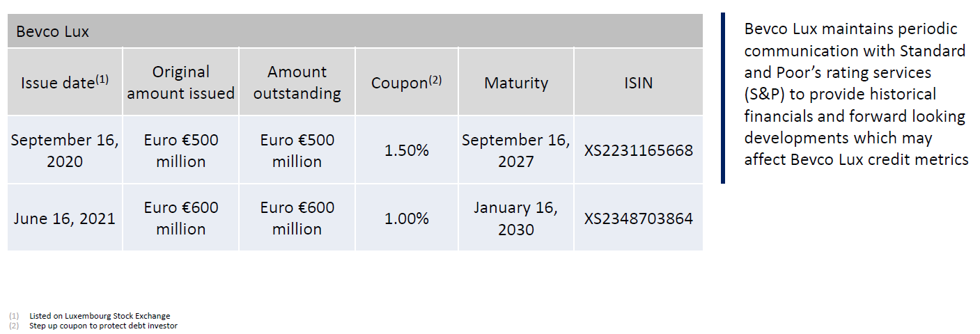
Task: Select the Amount outstanding column header
Action: click(x=297, y=83)
